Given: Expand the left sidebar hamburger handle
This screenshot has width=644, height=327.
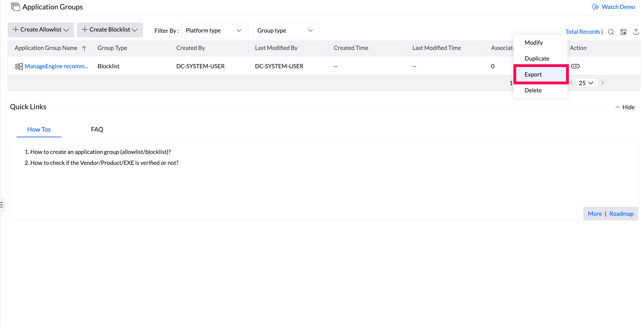Looking at the screenshot, I should [2, 205].
